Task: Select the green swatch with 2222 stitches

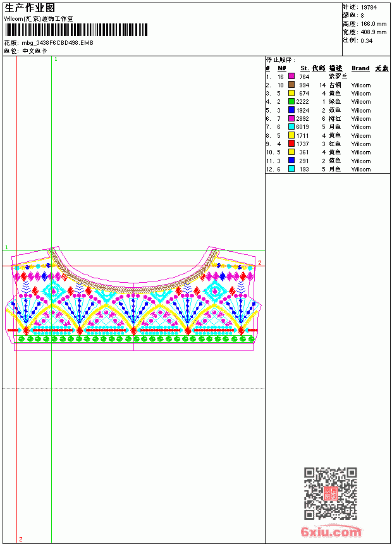Action: [x=291, y=101]
